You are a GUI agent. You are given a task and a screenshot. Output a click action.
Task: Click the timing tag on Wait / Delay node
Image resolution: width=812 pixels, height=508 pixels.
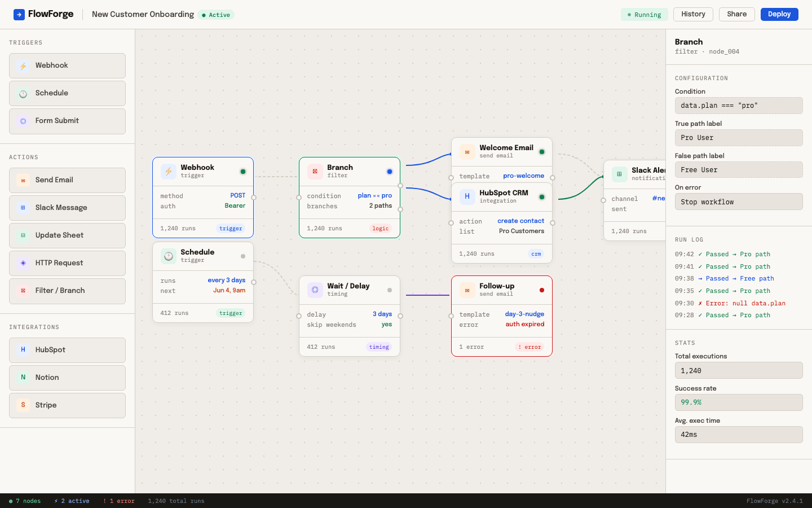pos(379,347)
